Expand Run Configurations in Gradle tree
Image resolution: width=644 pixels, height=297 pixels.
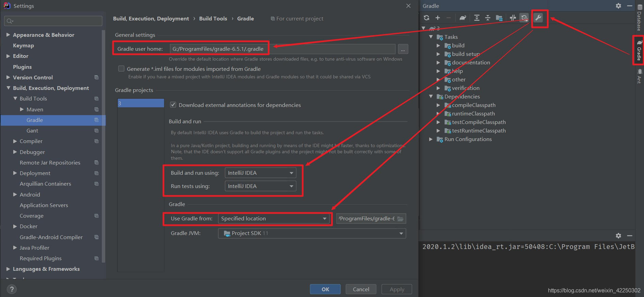point(431,139)
